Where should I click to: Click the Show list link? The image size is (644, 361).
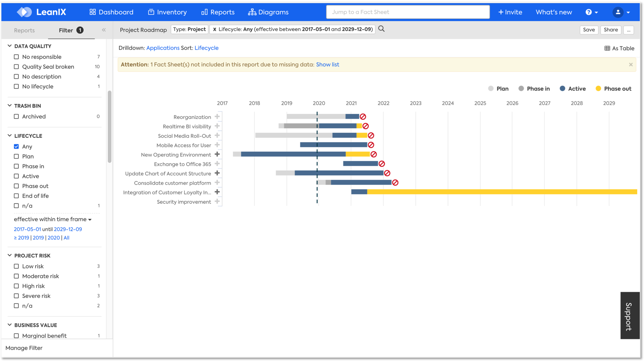[x=327, y=65]
